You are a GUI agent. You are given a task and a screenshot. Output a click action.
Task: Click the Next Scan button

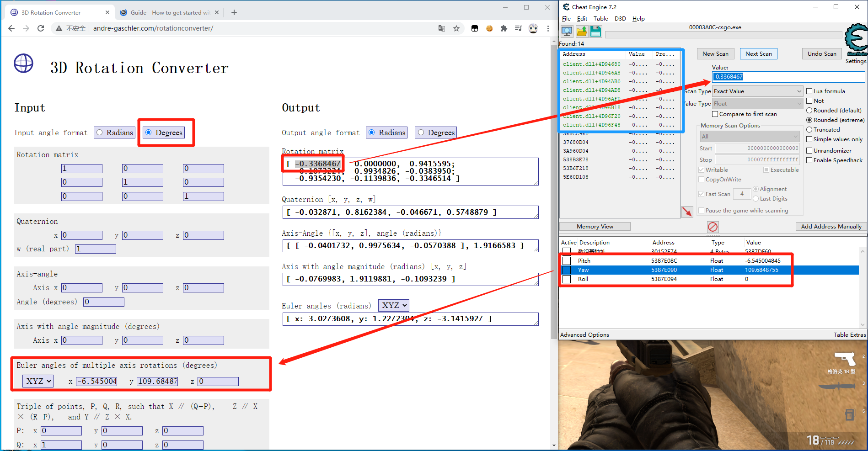(758, 53)
